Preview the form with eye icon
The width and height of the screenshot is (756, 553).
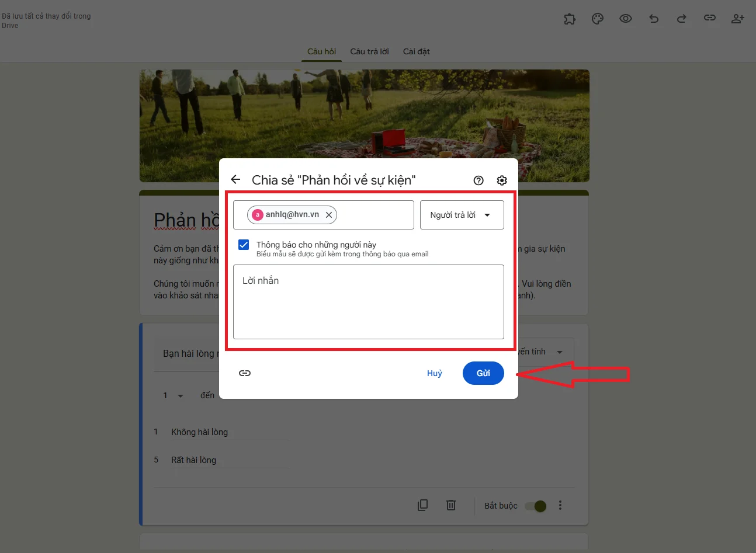[x=626, y=19]
